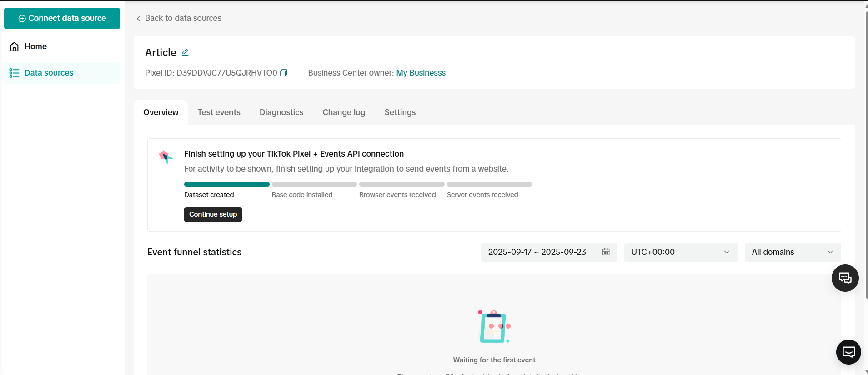Go to the Change log tab
Screen dimensions: 868x375
pos(344,112)
